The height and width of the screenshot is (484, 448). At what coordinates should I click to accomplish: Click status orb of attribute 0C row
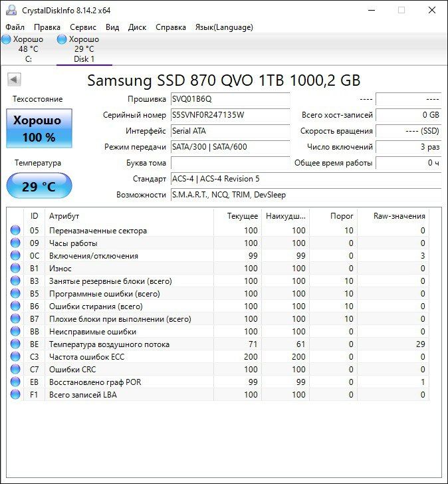pos(15,255)
